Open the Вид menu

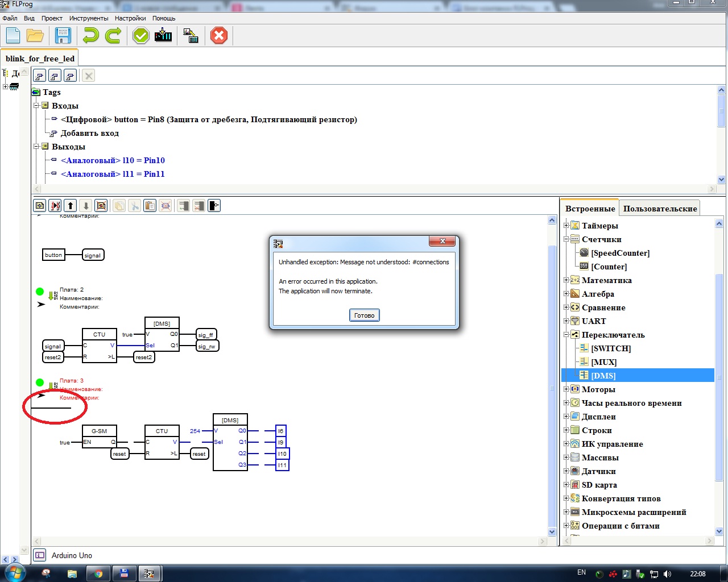tap(29, 18)
